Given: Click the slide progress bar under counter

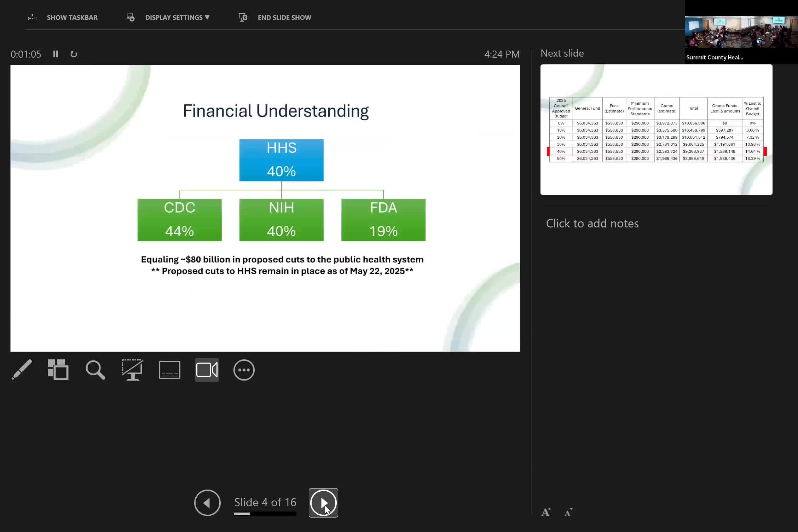Looking at the screenshot, I should click(265, 514).
